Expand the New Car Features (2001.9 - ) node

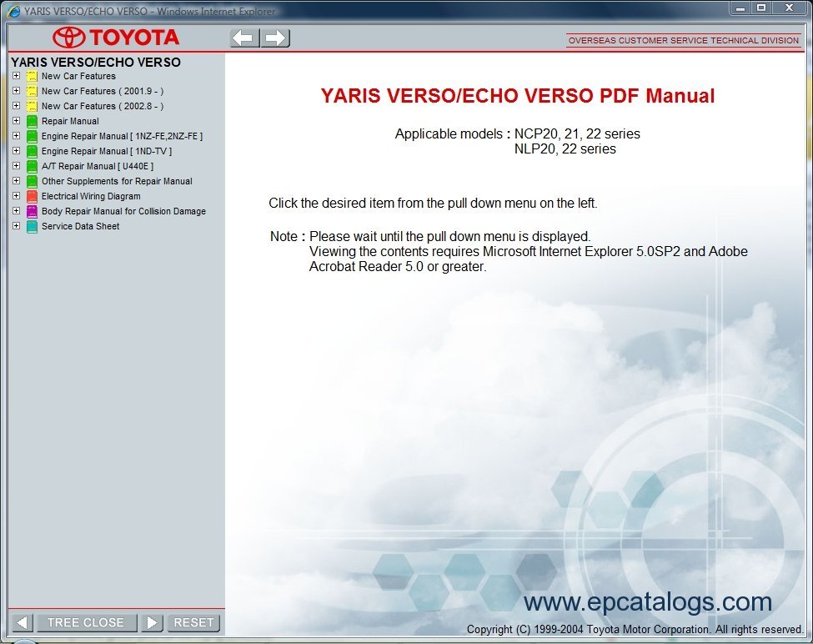click(16, 90)
